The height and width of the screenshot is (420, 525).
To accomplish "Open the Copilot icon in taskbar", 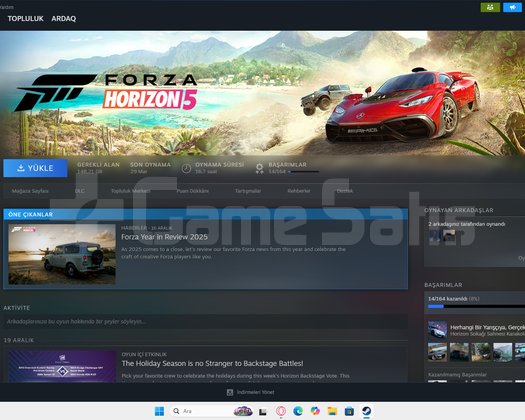I will pos(315,411).
